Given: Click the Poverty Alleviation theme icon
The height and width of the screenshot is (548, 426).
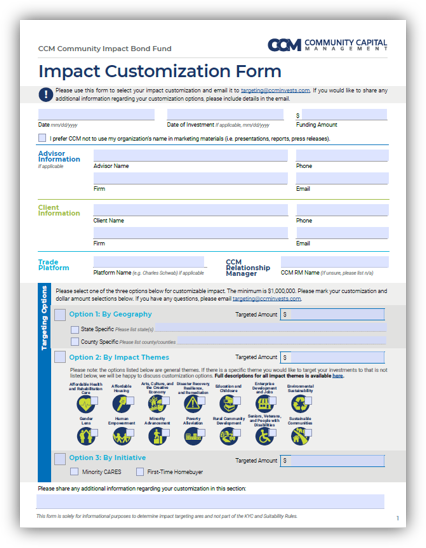Looking at the screenshot, I should pyautogui.click(x=193, y=437).
